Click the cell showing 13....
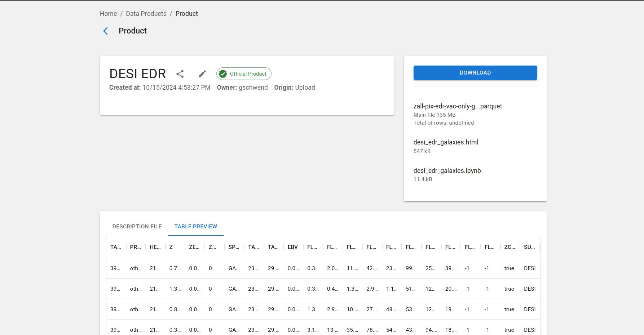644x335 pixels. pos(333,330)
